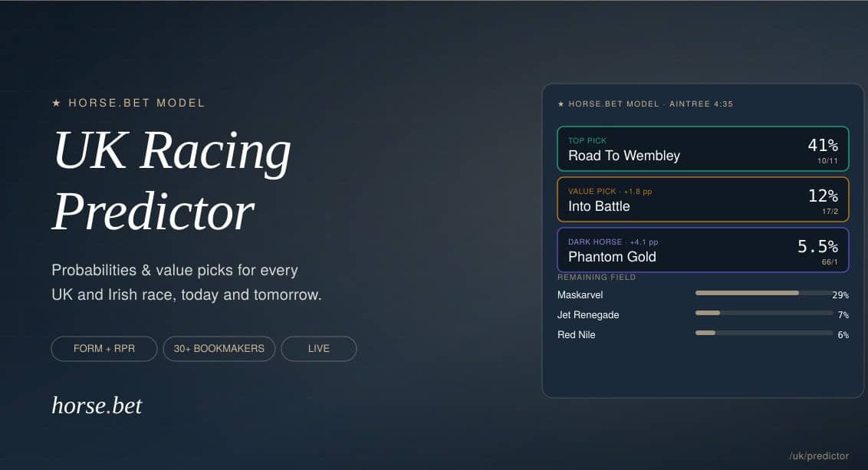
Task: Click the REMAINING FIELD label
Action: point(597,278)
